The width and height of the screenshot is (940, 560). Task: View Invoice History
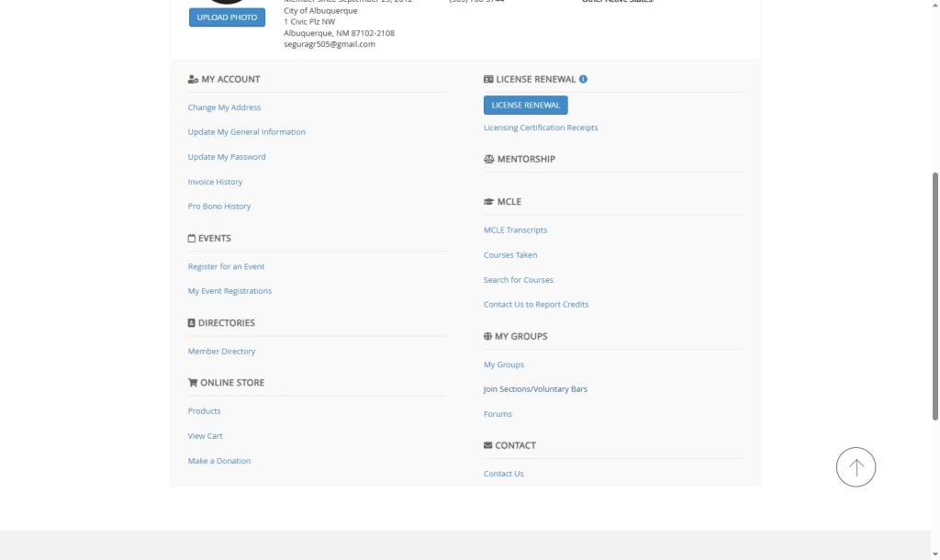[x=215, y=182]
